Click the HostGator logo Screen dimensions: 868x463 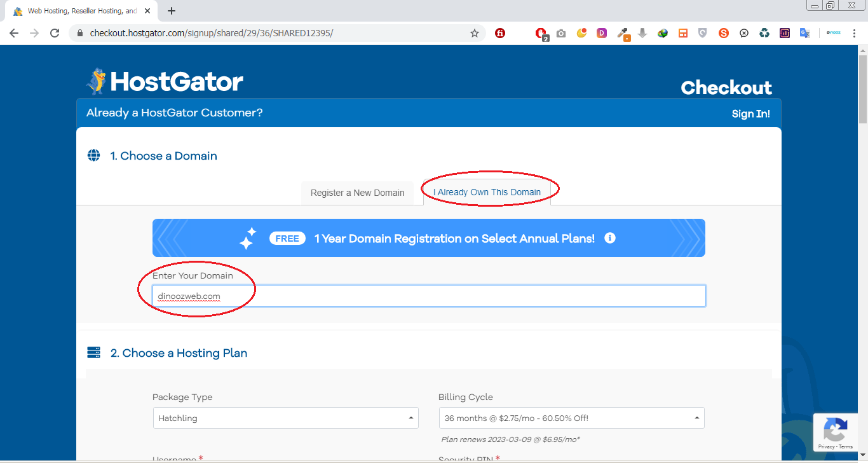click(x=165, y=81)
